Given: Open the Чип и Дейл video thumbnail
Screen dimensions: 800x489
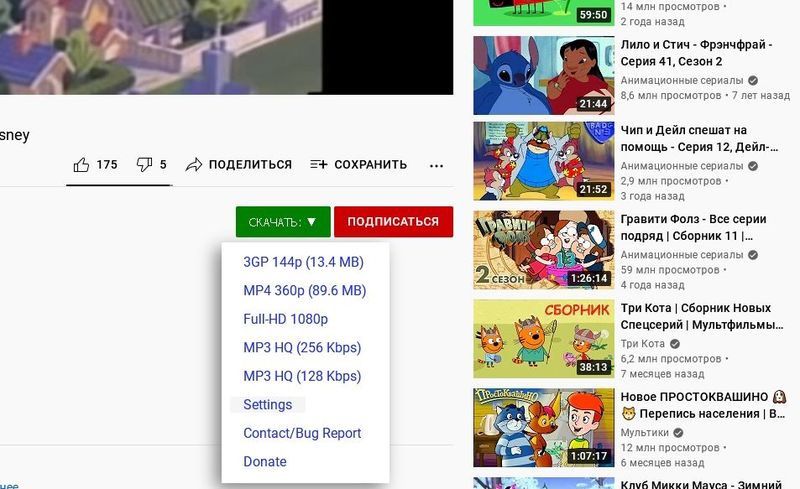Looking at the screenshot, I should 544,161.
